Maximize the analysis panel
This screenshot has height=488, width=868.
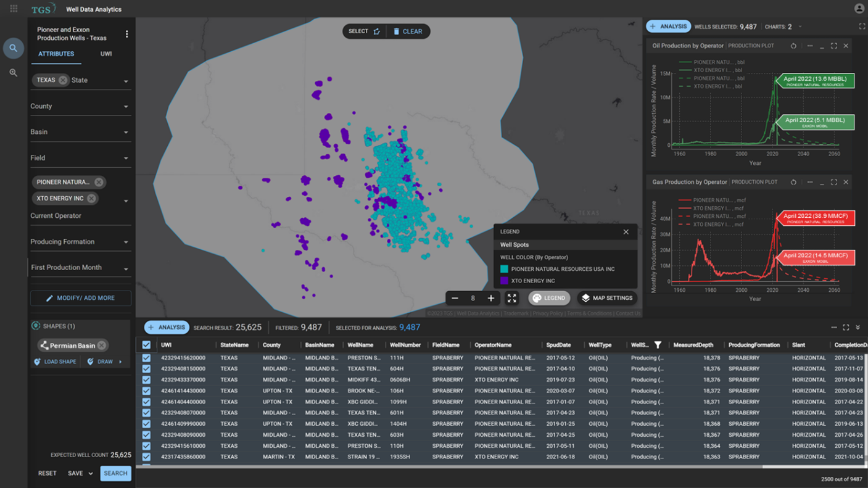coord(862,27)
